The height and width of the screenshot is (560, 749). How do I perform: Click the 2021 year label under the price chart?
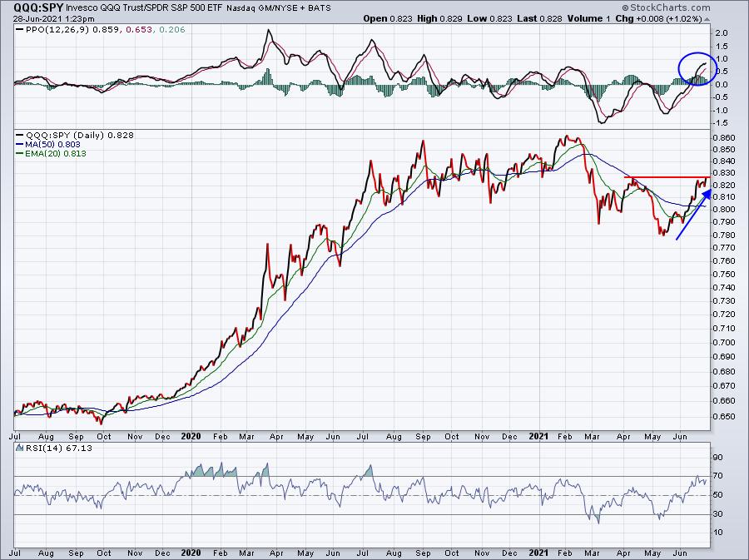(x=538, y=436)
